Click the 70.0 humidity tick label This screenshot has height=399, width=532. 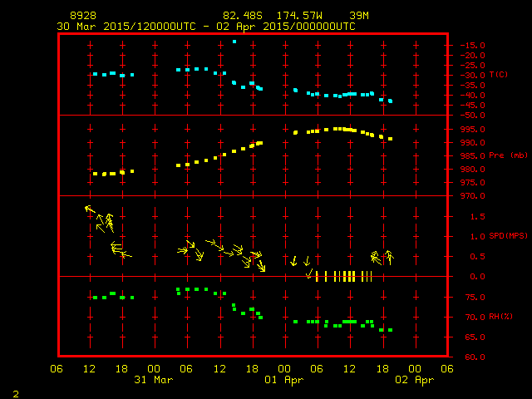click(475, 318)
